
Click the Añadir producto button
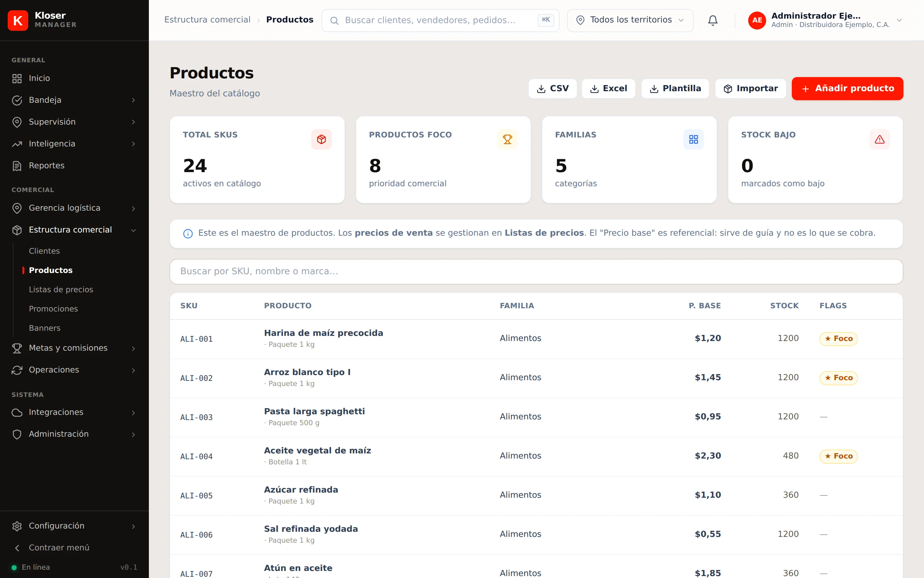[847, 89]
